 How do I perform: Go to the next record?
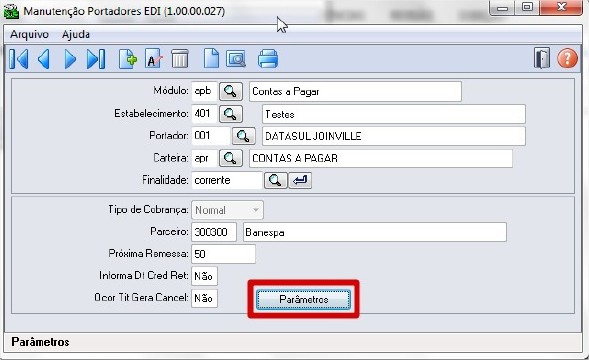point(70,59)
